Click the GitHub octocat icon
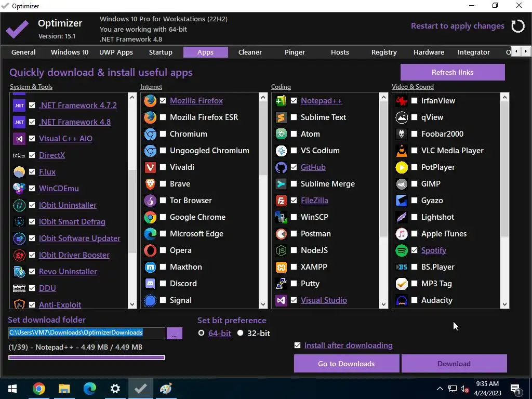The image size is (532, 399). point(281,167)
